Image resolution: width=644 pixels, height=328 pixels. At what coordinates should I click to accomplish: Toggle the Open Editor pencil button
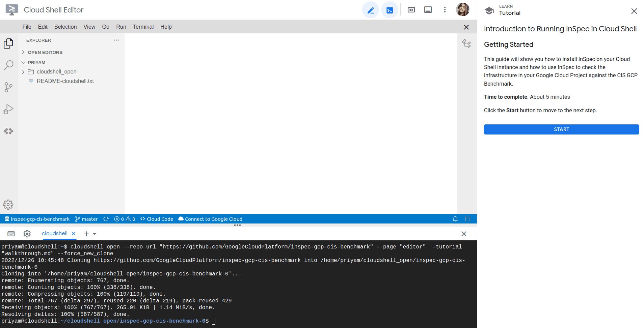(371, 10)
